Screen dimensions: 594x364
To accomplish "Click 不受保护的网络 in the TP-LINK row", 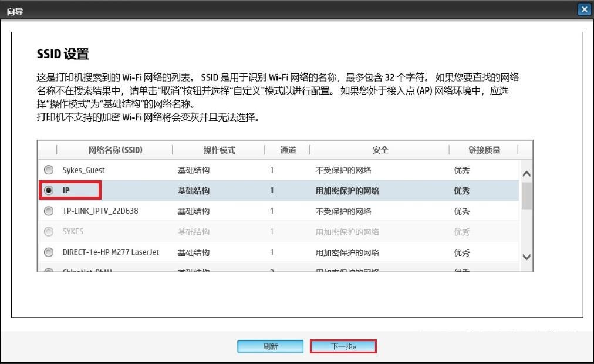I will click(x=343, y=211).
